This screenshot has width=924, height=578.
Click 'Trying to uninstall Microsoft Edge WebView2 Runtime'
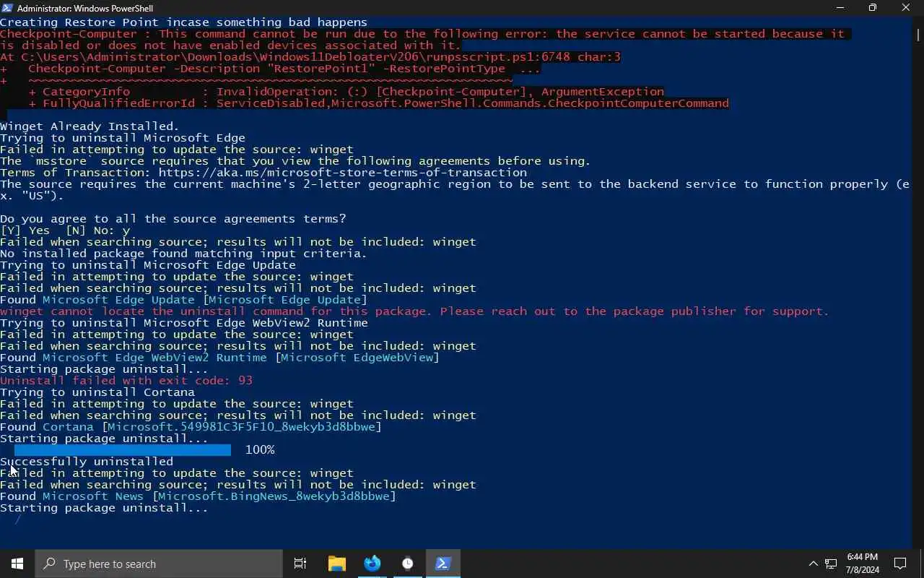(x=184, y=323)
